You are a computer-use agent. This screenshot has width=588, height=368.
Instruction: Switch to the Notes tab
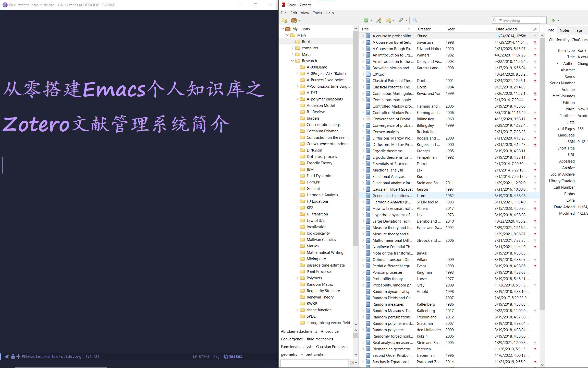[x=565, y=30]
